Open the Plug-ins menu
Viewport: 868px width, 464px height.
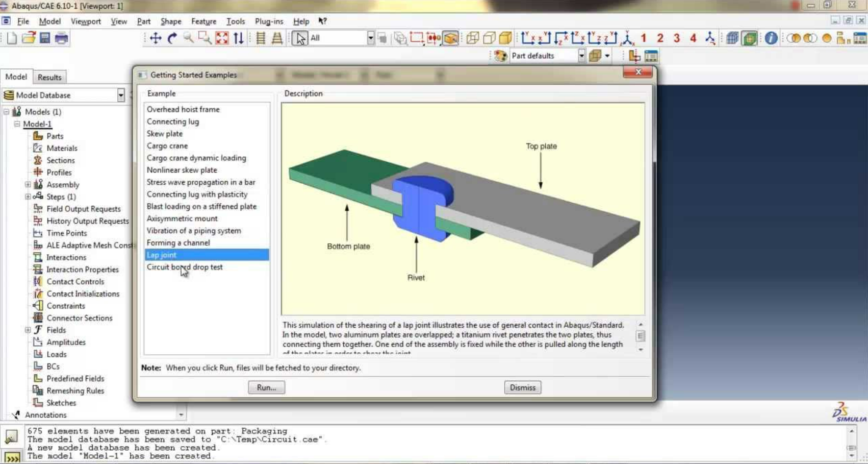point(269,21)
